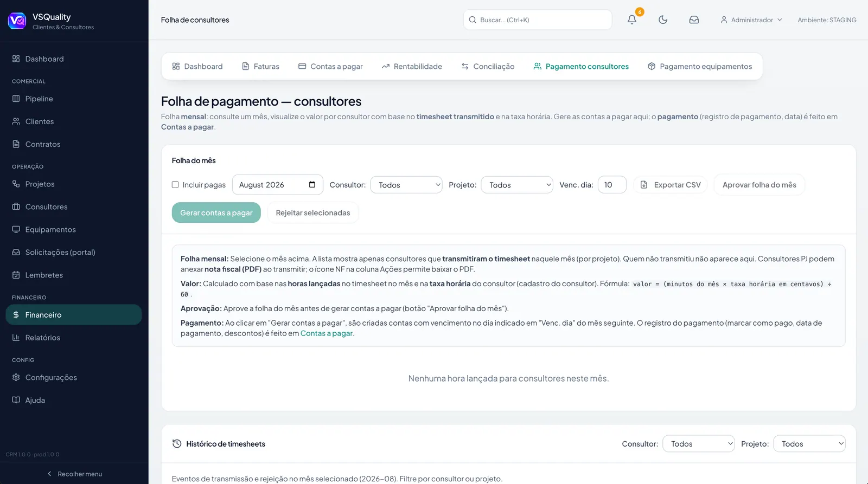868x484 pixels.
Task: Select the Pagamento consultores tab
Action: tap(581, 67)
